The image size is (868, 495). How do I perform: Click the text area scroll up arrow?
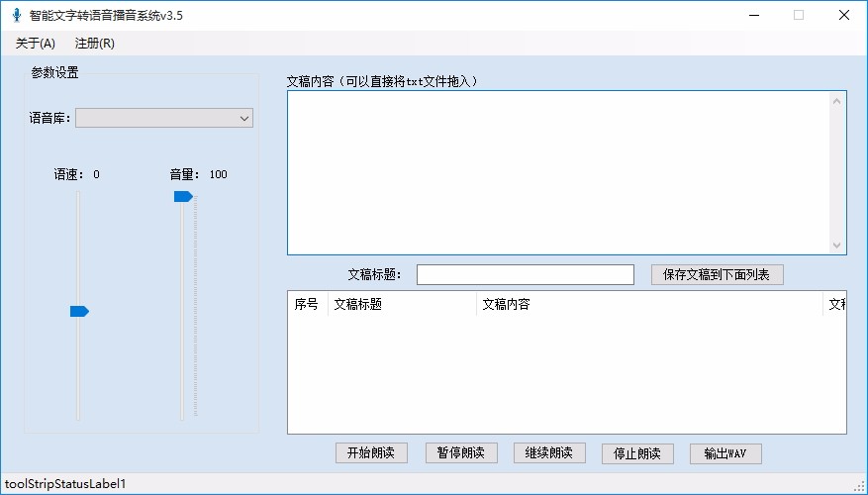tap(836, 101)
